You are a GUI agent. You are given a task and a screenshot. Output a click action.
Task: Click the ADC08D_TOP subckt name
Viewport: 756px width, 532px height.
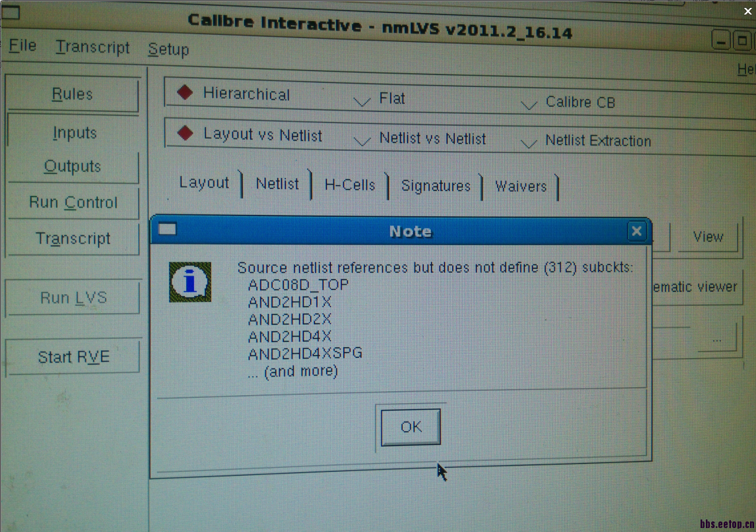[298, 285]
